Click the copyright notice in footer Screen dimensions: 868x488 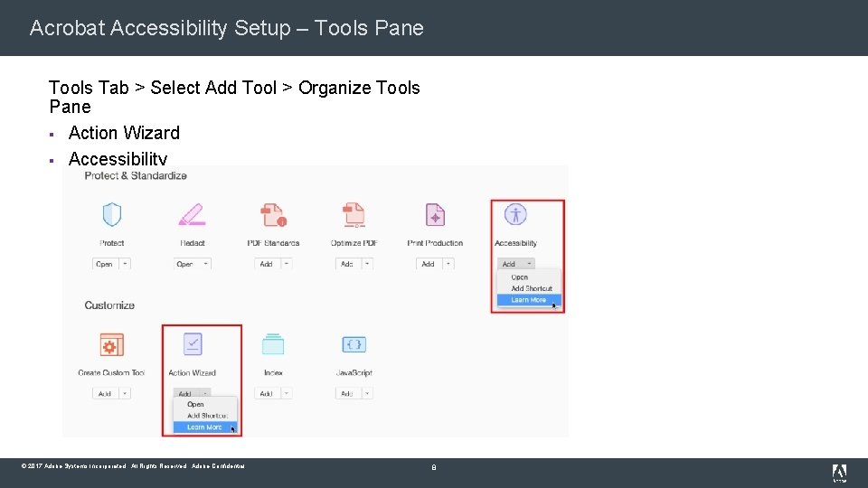[133, 466]
